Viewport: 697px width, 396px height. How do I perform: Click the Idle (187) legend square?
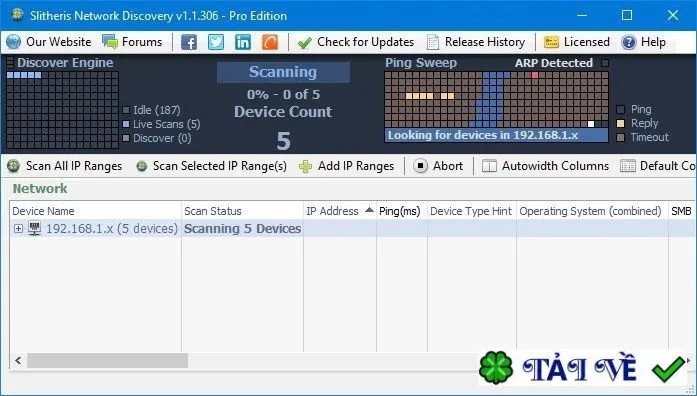click(126, 110)
